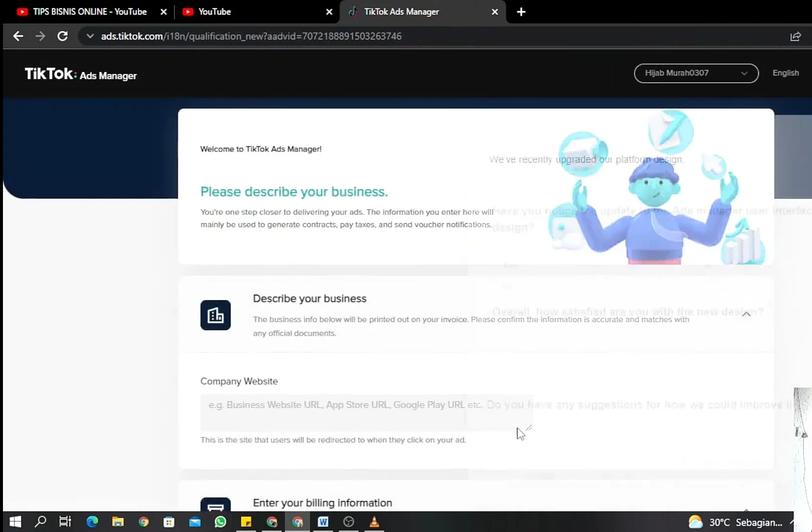Open Sticky Notes from taskbar

point(246,522)
